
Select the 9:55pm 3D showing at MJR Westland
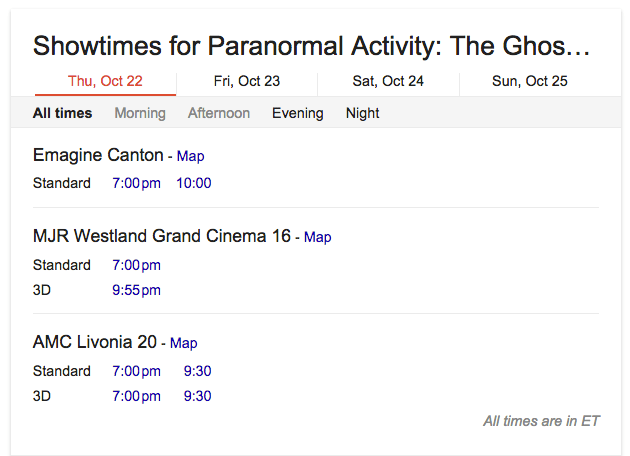137,290
